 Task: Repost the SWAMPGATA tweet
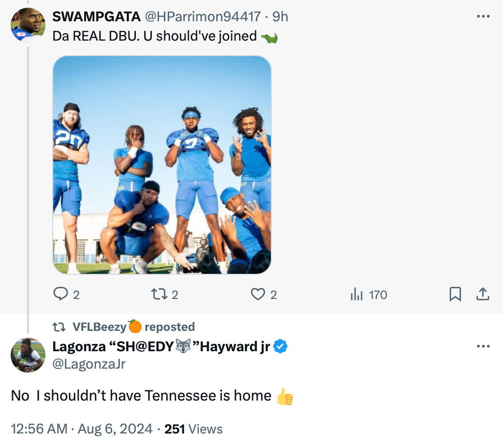158,294
